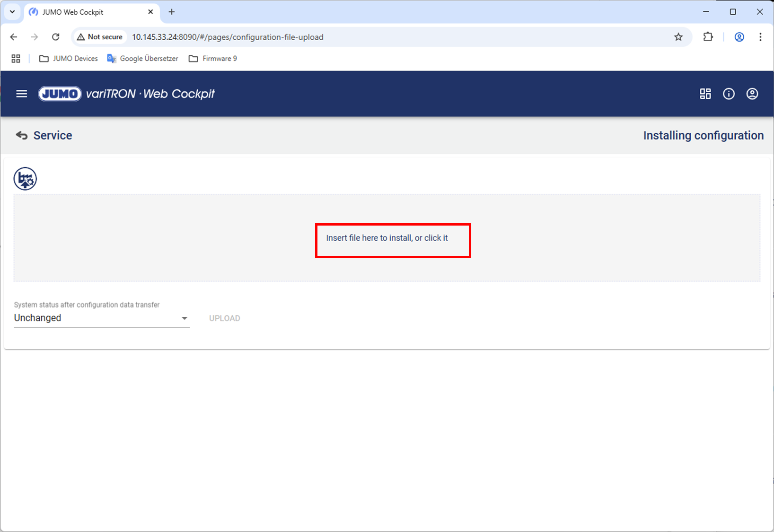Open the Chrome three-dot menu
The height and width of the screenshot is (532, 774).
pos(761,37)
